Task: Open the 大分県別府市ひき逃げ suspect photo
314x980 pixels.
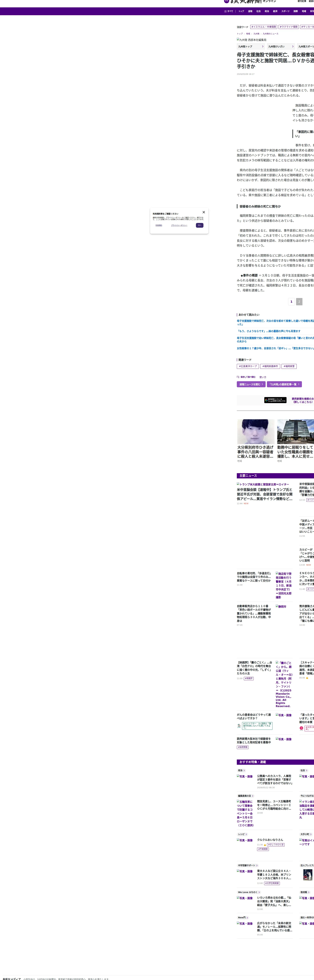Action: pos(256,431)
